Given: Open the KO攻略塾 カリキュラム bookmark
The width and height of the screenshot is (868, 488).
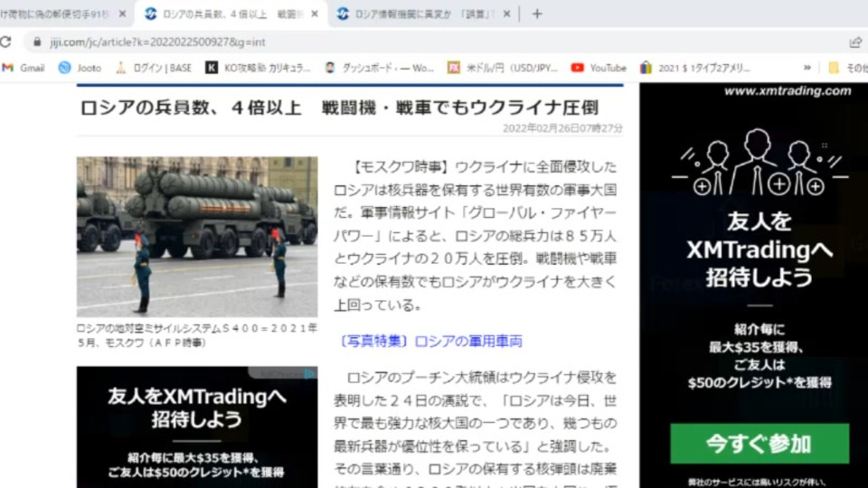Looking at the screenshot, I should click(x=258, y=68).
